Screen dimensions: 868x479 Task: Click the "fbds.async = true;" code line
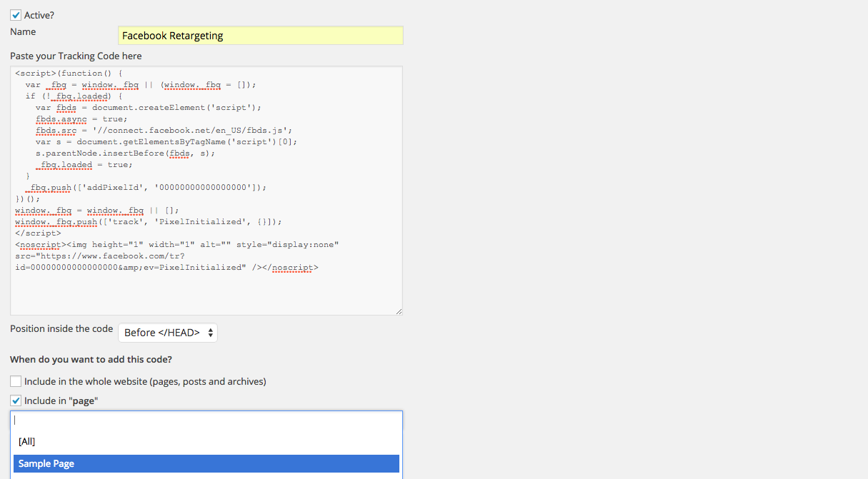81,119
